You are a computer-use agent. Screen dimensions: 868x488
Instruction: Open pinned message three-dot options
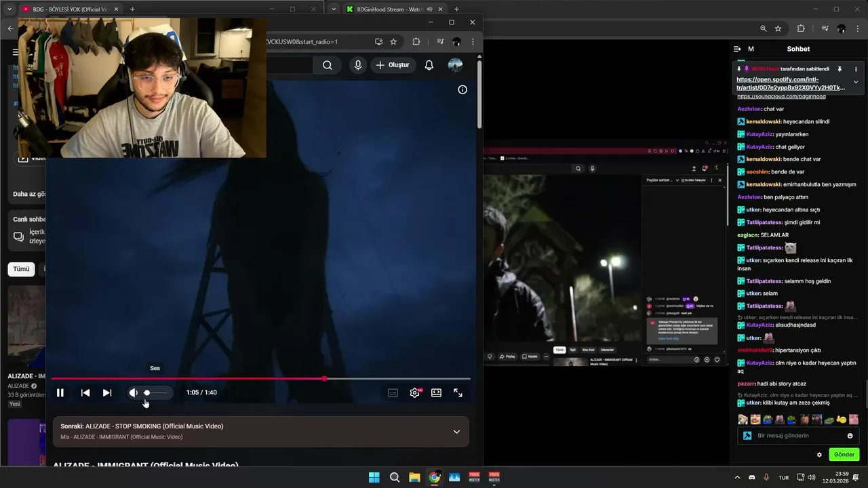tap(856, 69)
